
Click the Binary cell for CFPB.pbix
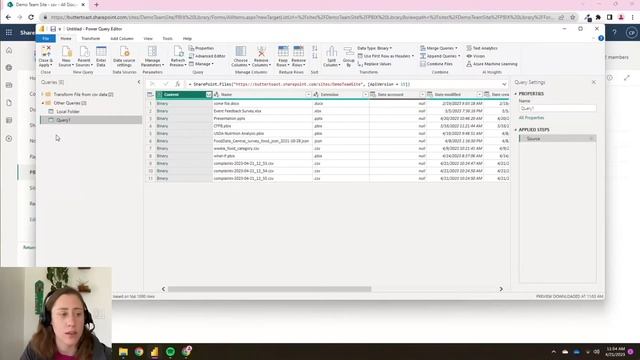pos(184,126)
